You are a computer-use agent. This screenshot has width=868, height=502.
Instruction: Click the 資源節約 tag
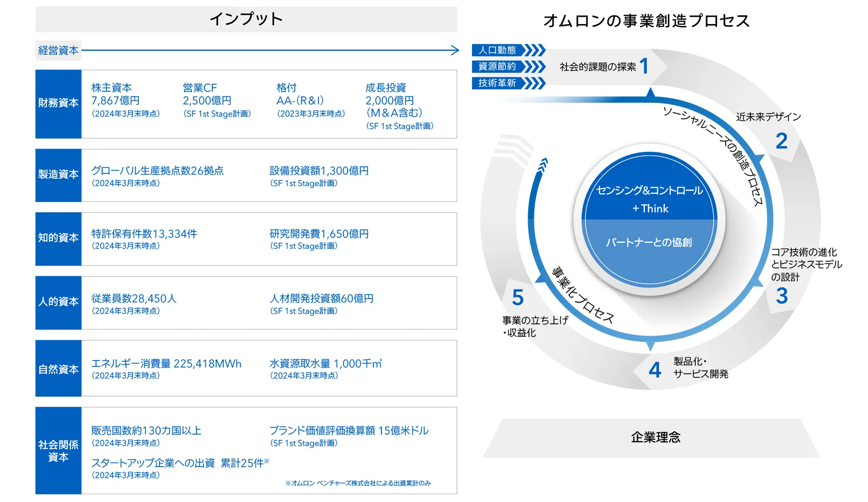497,66
